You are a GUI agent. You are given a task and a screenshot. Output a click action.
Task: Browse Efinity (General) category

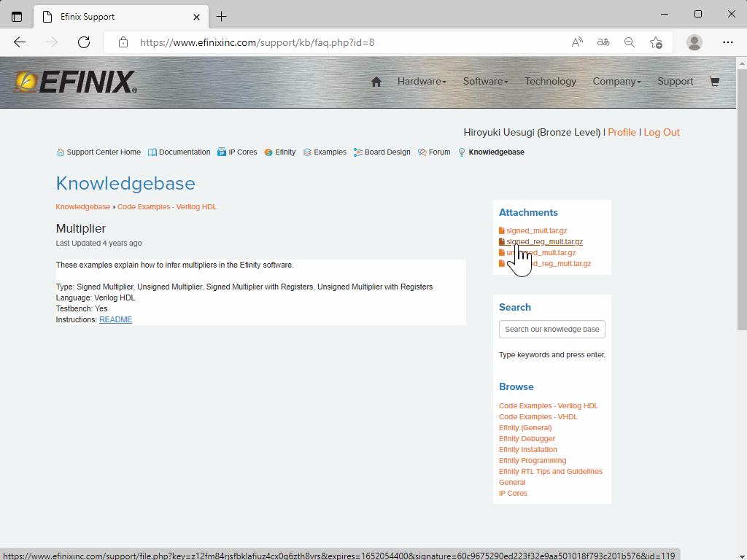pyautogui.click(x=525, y=427)
